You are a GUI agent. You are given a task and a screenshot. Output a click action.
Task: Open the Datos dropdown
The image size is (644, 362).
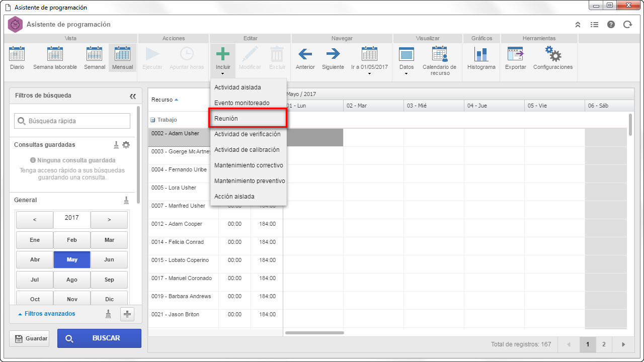(x=407, y=60)
